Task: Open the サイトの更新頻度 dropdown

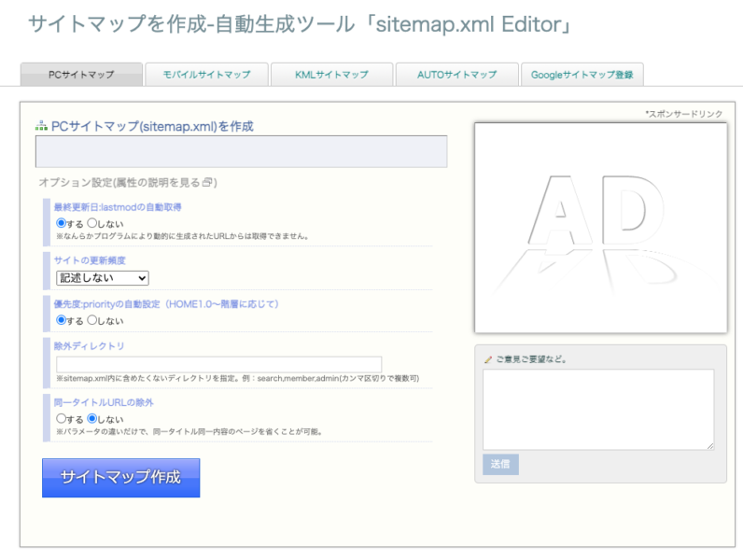Action: 103,278
